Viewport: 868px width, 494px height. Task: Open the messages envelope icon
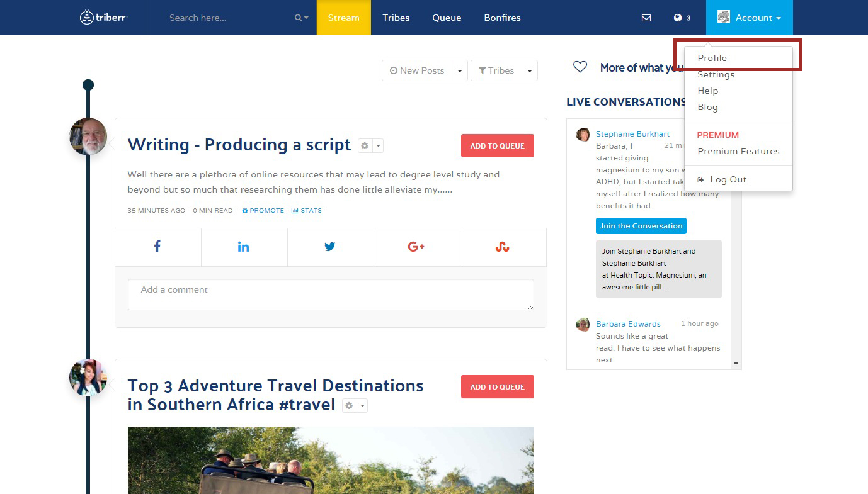pos(646,18)
